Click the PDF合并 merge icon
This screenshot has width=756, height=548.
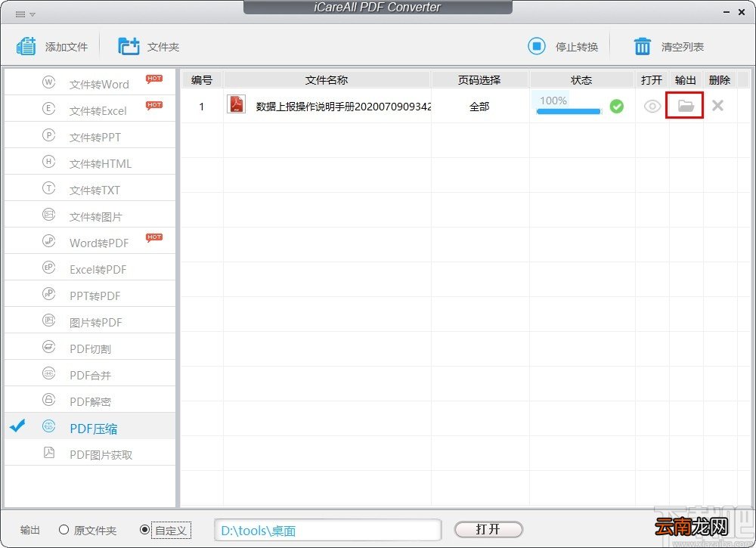click(48, 373)
